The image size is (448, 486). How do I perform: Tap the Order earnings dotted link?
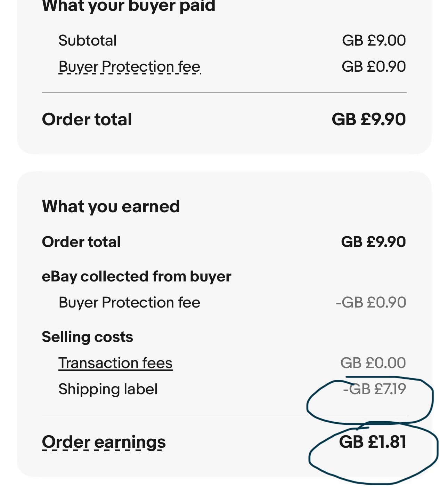point(104,443)
